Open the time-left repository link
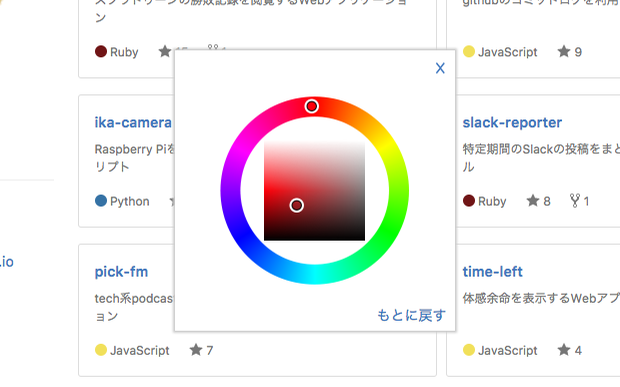This screenshot has width=620, height=387. [493, 272]
